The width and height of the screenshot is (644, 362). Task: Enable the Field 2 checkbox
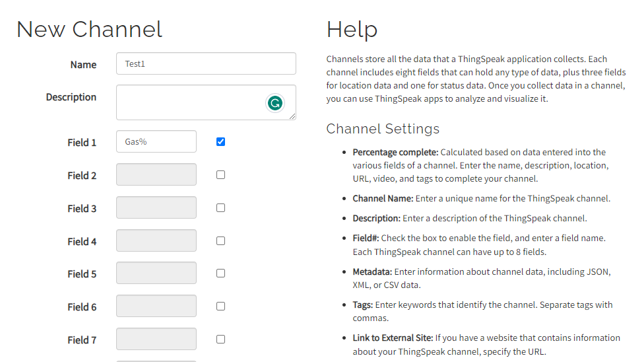tap(220, 175)
